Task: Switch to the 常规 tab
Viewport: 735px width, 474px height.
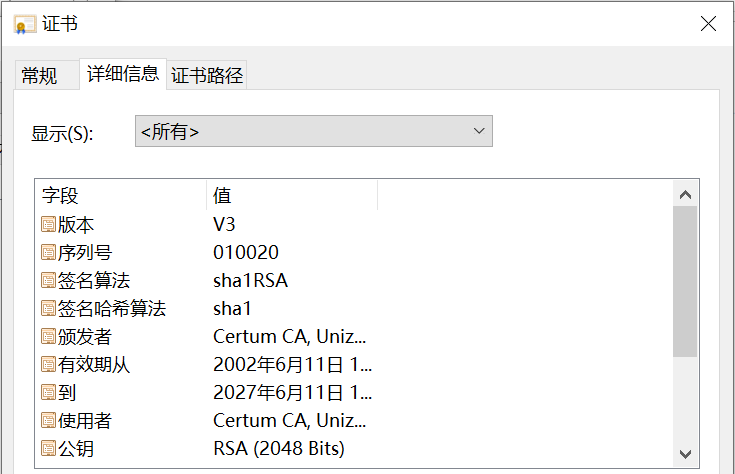Action: (x=47, y=75)
